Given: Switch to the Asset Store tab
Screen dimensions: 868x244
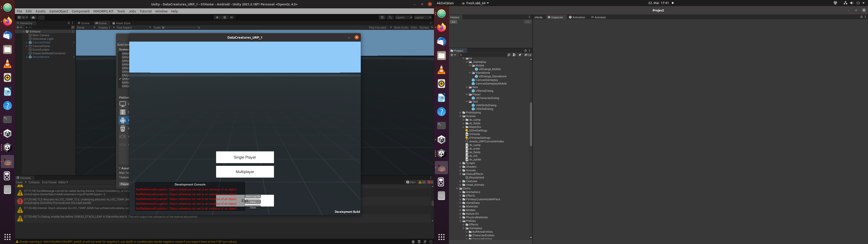Looking at the screenshot, I should pyautogui.click(x=121, y=23).
